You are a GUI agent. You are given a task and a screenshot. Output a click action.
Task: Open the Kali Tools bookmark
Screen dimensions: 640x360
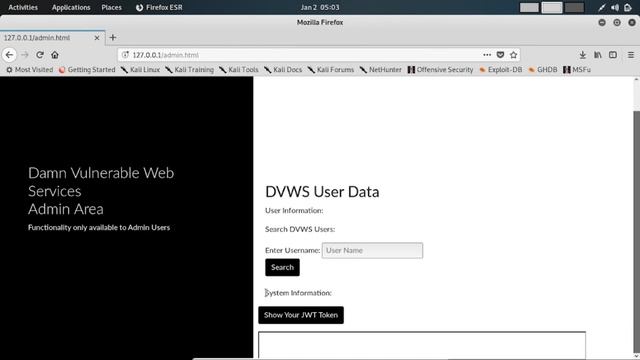tap(239, 70)
